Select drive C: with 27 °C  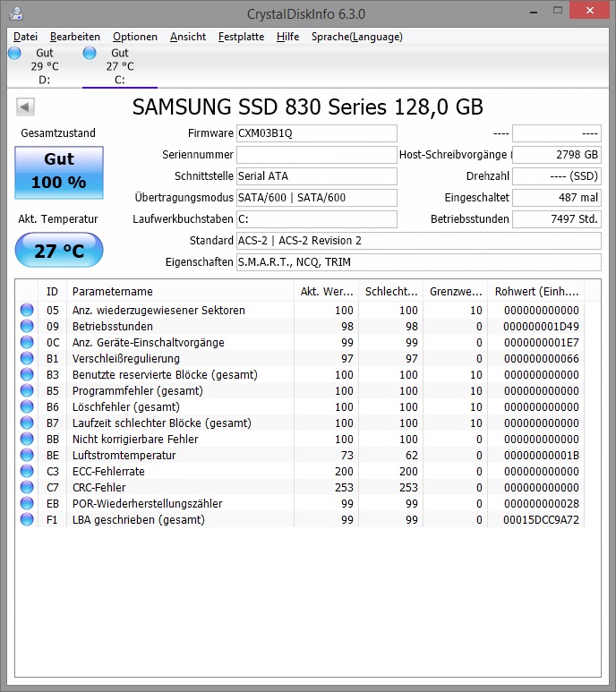[120, 66]
